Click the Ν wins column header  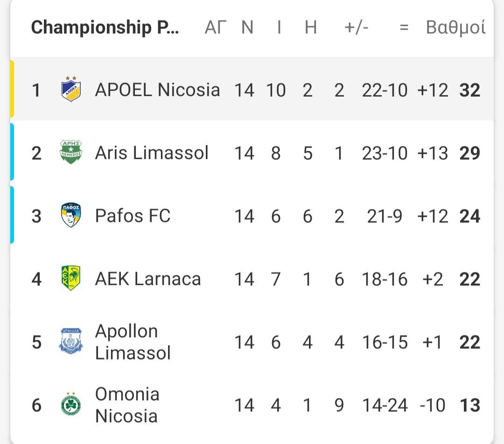click(x=247, y=28)
